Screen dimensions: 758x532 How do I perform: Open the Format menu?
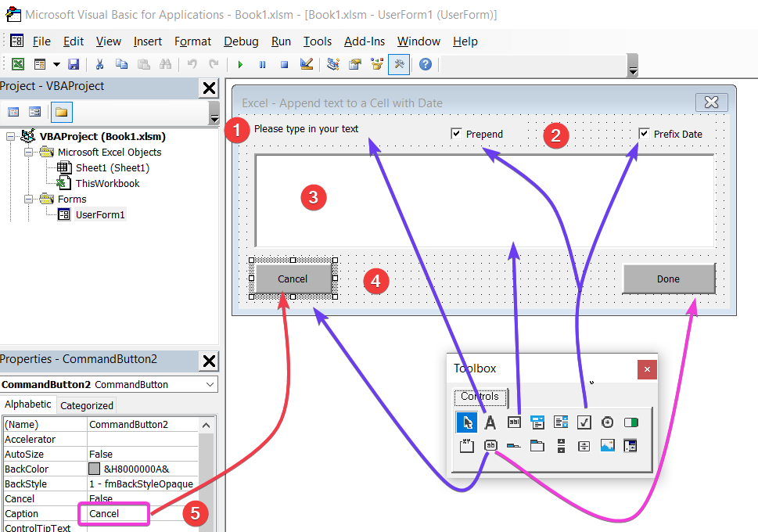point(193,41)
